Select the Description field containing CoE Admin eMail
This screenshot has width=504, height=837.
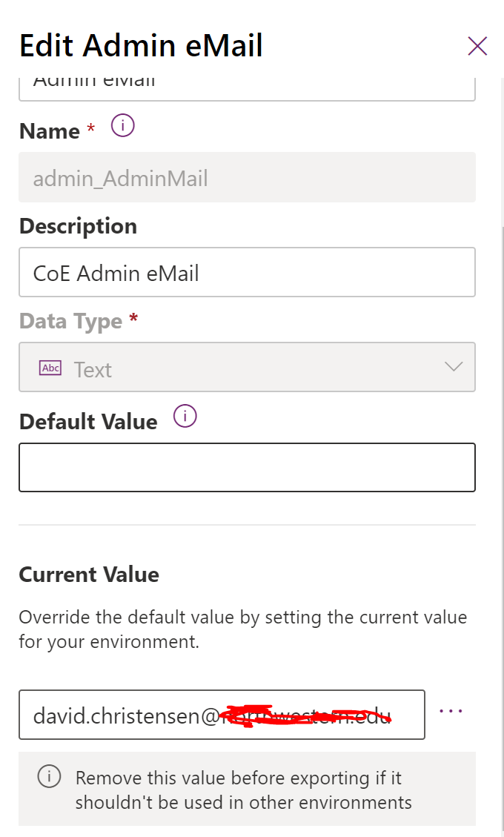tap(247, 272)
